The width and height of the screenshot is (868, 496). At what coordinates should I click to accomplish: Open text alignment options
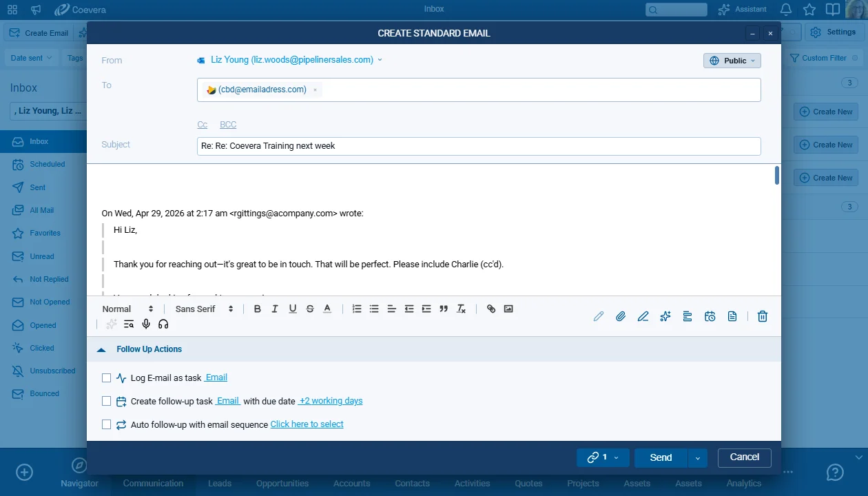(391, 309)
